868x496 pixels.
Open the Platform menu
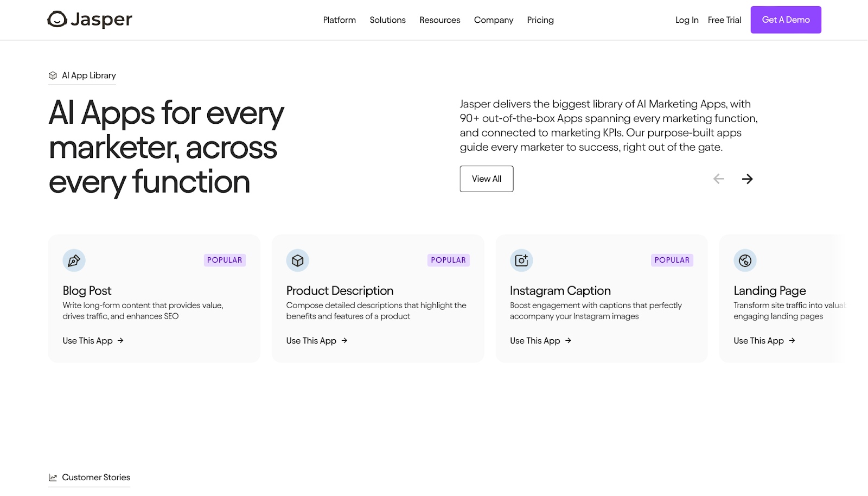[x=340, y=20]
